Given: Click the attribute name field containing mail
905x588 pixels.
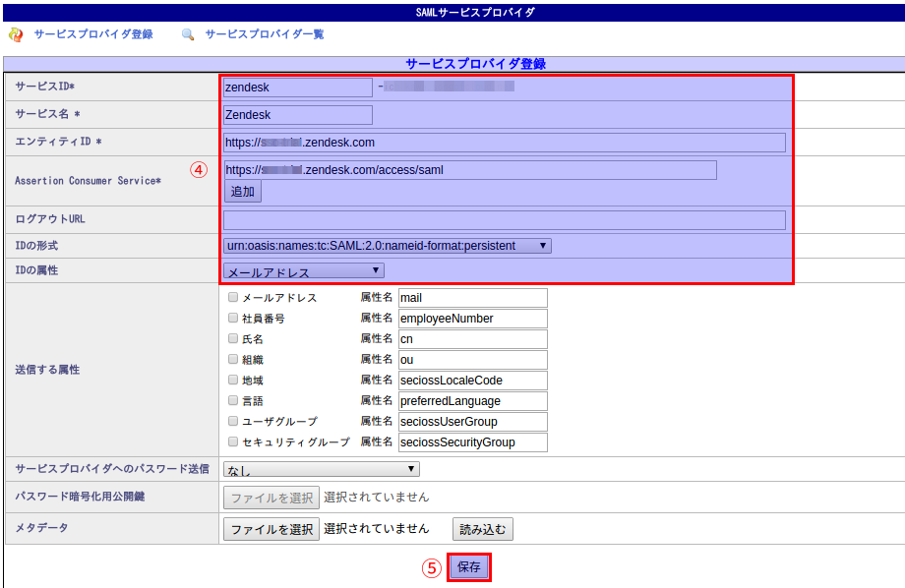Looking at the screenshot, I should tap(473, 298).
